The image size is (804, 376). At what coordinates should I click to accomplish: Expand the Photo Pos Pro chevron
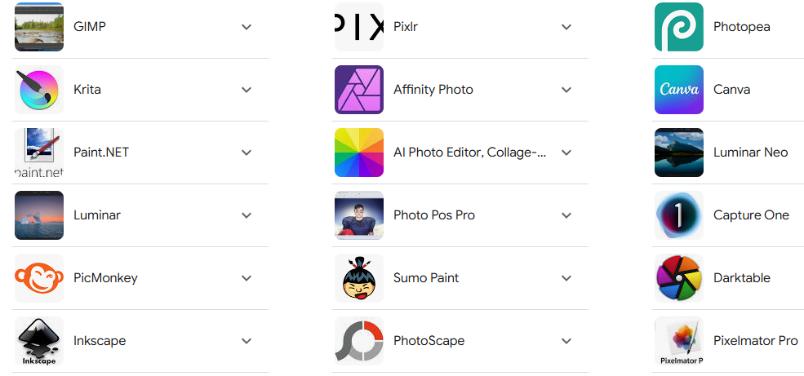click(566, 215)
